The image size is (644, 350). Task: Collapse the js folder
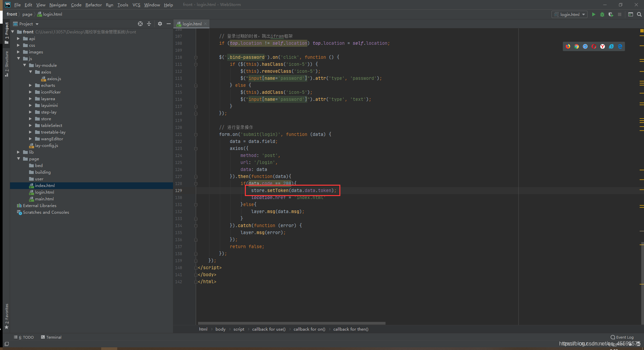pos(18,59)
